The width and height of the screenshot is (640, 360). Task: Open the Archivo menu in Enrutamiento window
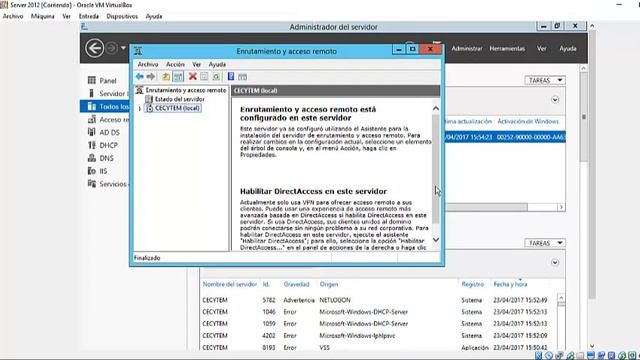(x=148, y=64)
